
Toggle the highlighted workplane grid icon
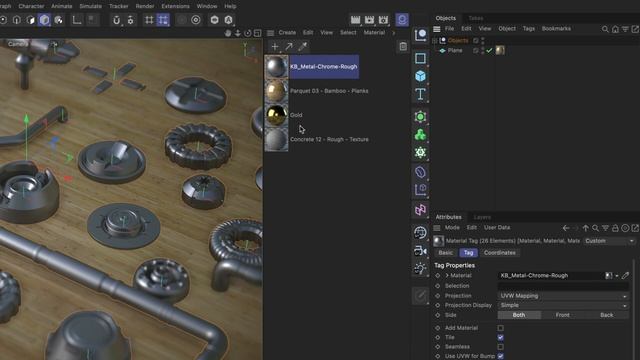tap(163, 20)
